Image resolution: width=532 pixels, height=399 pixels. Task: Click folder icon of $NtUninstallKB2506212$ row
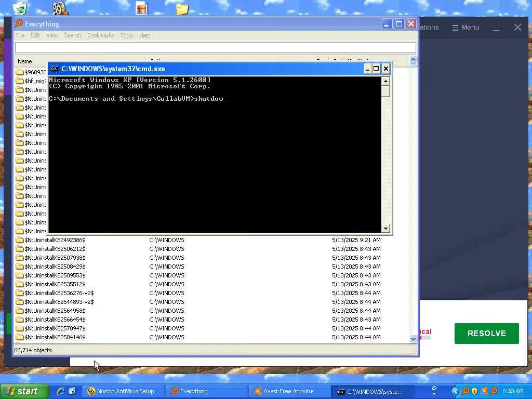click(x=20, y=249)
